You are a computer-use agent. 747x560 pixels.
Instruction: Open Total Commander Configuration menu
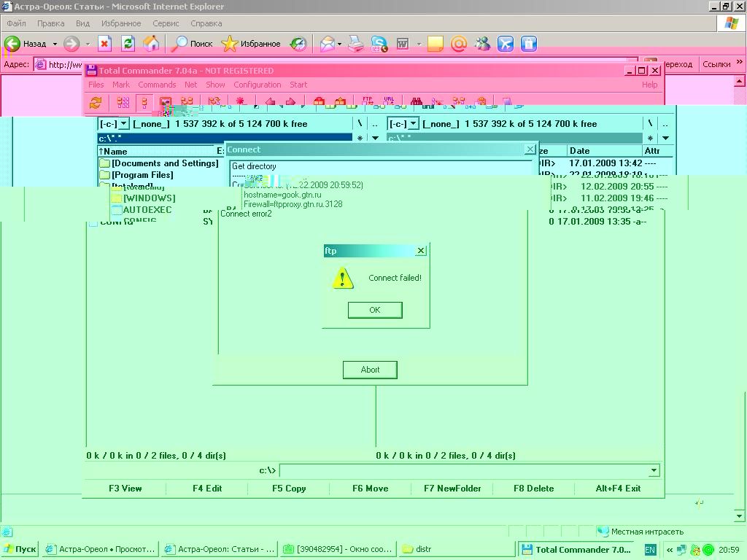click(258, 85)
